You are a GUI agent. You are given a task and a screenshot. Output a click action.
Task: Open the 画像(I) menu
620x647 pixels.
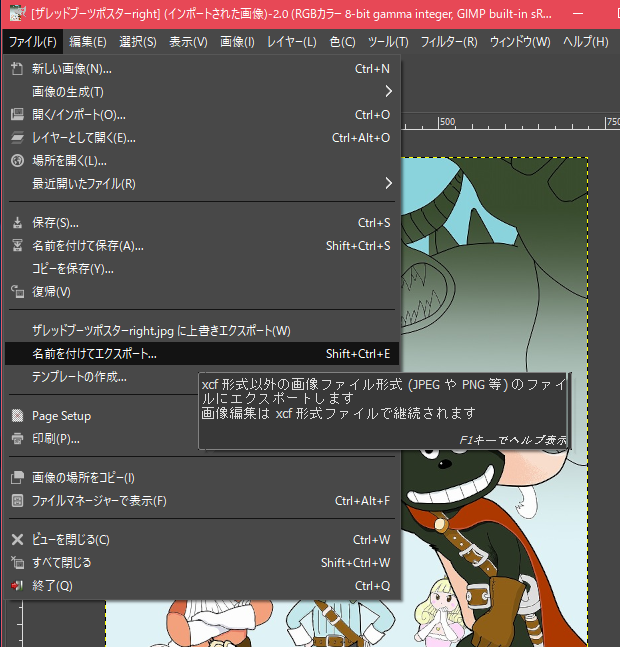(237, 42)
